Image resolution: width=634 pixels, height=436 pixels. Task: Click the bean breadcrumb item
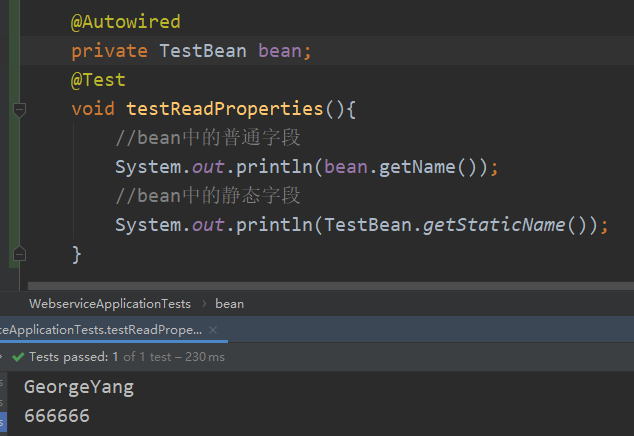click(229, 304)
